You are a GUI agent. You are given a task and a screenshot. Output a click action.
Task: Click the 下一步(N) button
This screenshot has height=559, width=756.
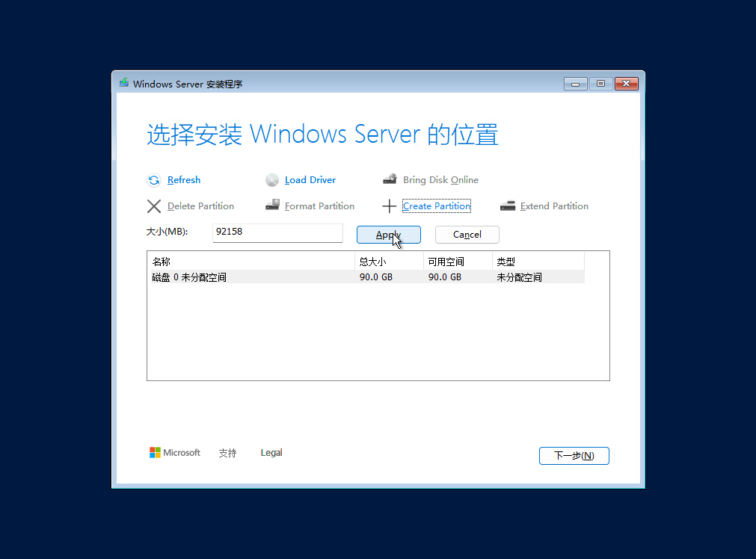574,456
